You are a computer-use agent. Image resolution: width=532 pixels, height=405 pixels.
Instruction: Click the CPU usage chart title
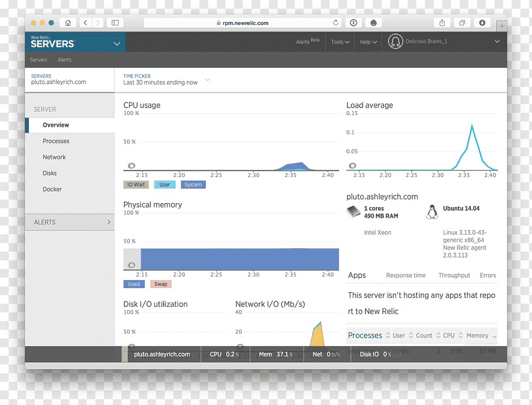tap(142, 105)
